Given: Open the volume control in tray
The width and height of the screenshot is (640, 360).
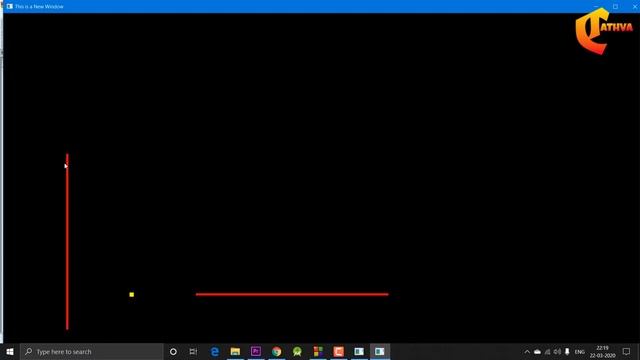Looking at the screenshot, I should 557,351.
